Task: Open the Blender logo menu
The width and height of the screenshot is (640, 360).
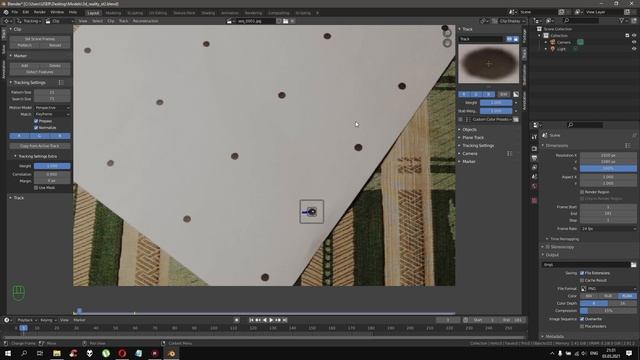Action: pos(6,12)
